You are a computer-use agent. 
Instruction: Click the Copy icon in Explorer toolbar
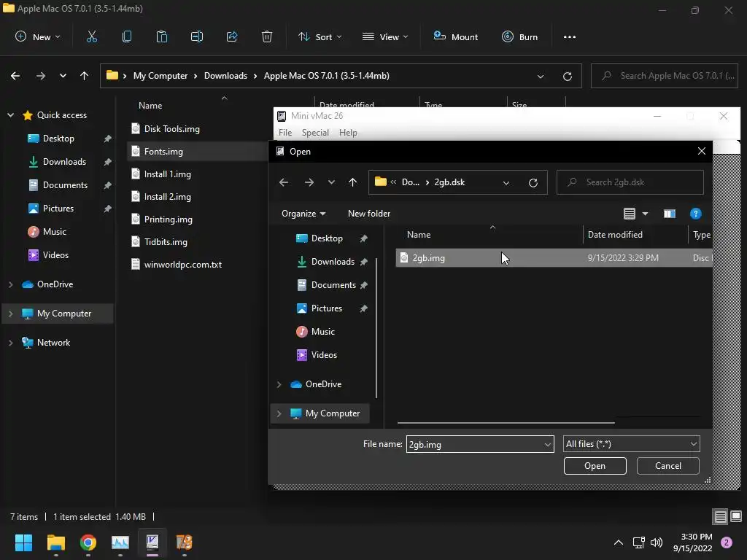pyautogui.click(x=127, y=36)
